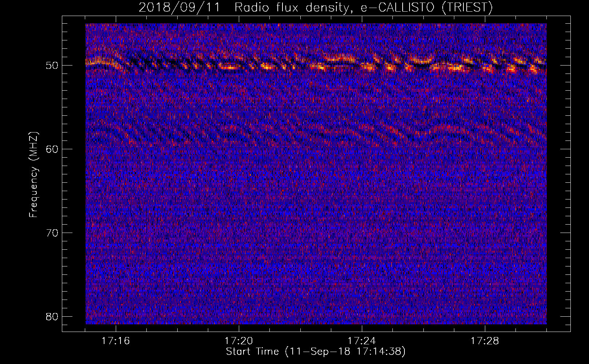Click the 80 frequency tick label
The height and width of the screenshot is (364, 589).
point(52,317)
